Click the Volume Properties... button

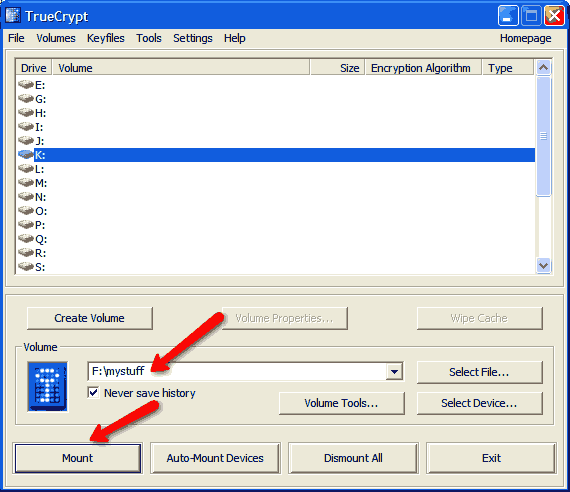[x=285, y=318]
